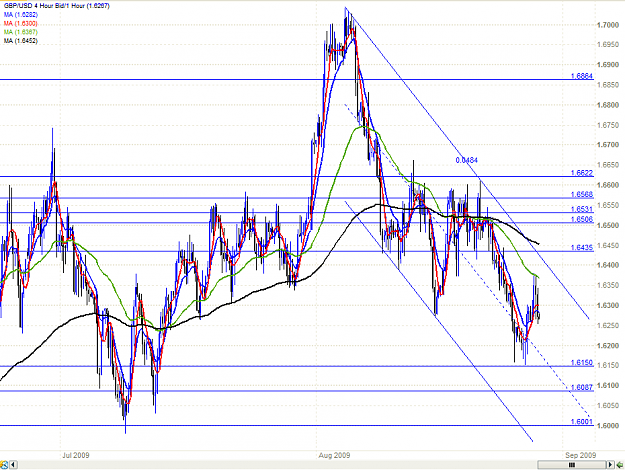Click the 1.6000 price axis label
The image size is (625, 470).
pyautogui.click(x=608, y=425)
